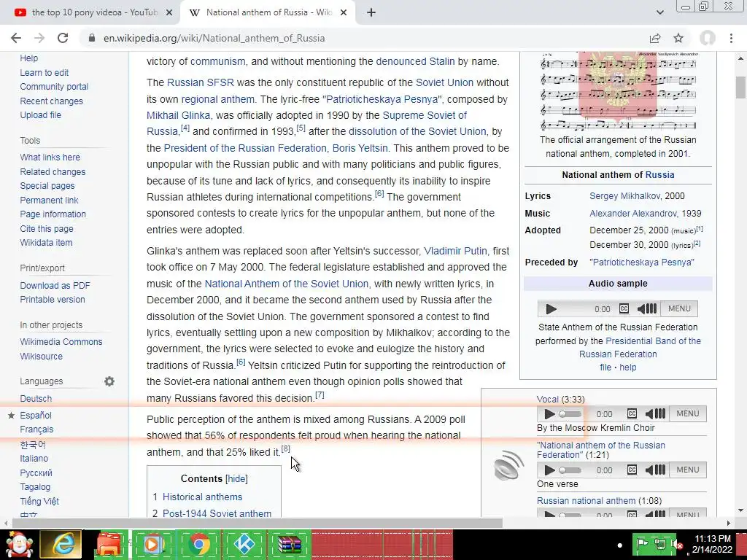Open citation footnote [8]
The image size is (747, 560).
point(285,448)
